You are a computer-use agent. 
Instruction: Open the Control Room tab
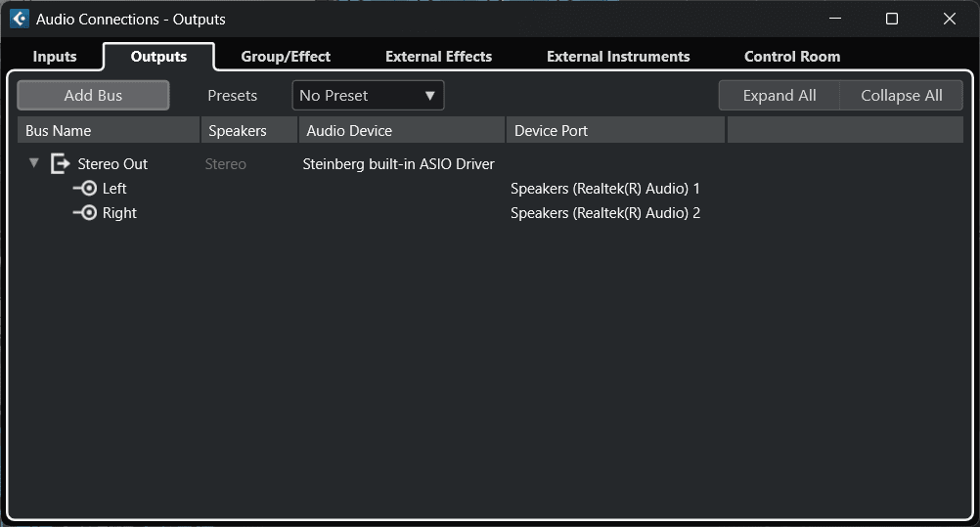791,57
